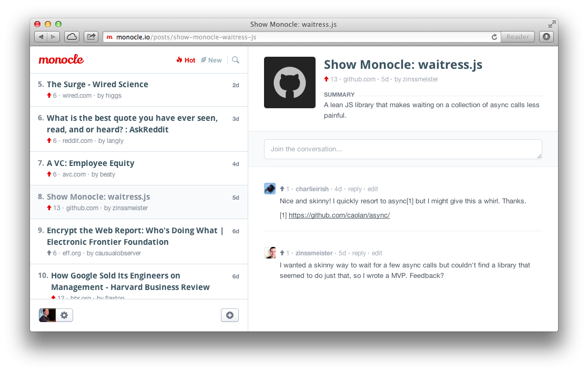Open settings via the gear icon

64,315
